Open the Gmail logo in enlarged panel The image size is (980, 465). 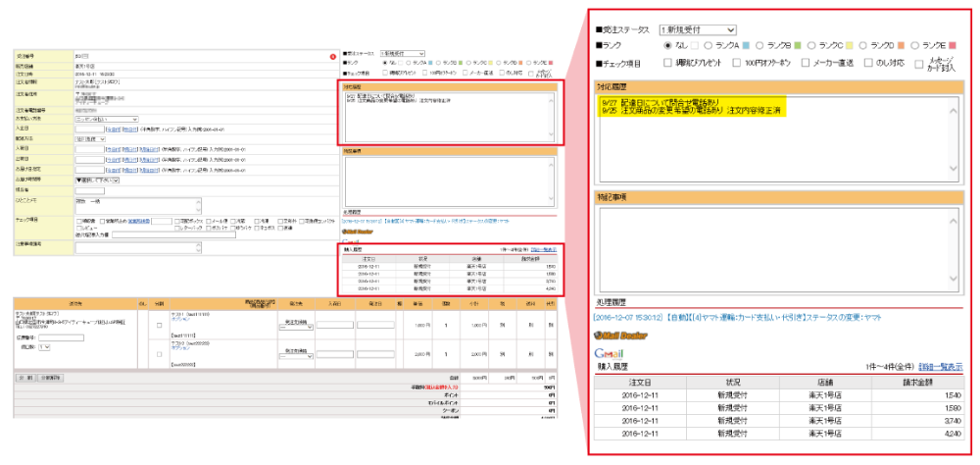click(610, 353)
